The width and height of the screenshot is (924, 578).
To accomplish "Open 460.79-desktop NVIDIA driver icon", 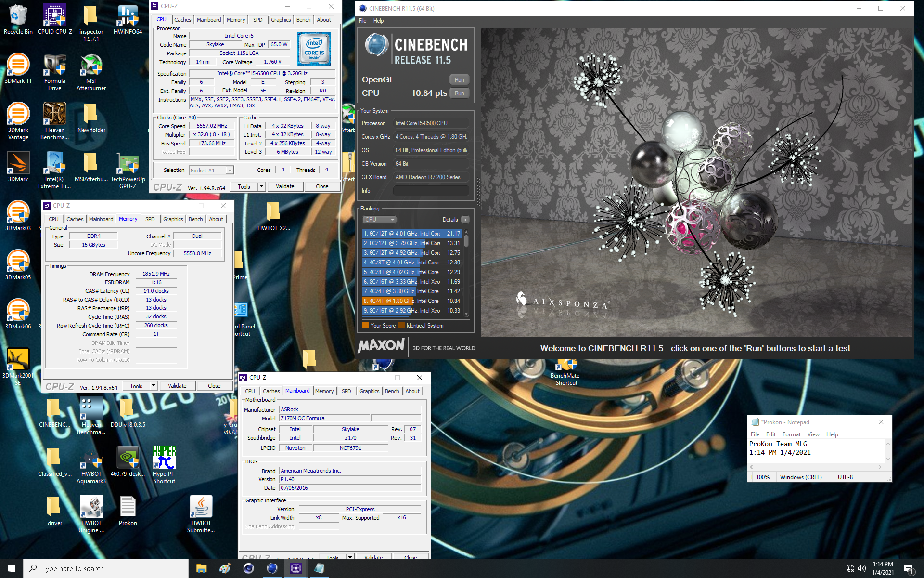I will pyautogui.click(x=128, y=462).
